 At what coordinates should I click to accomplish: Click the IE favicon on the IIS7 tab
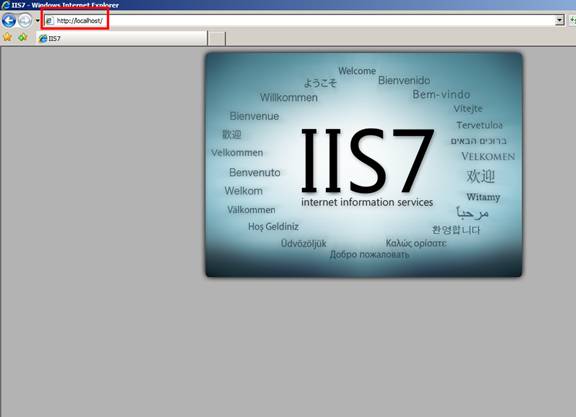click(x=43, y=38)
